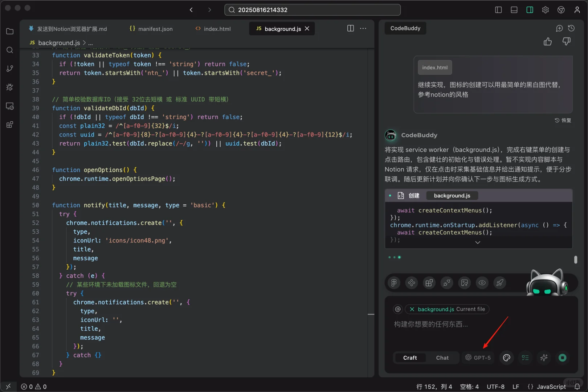Click the 恢复 restore button
This screenshot has height=392, width=588.
tap(563, 121)
